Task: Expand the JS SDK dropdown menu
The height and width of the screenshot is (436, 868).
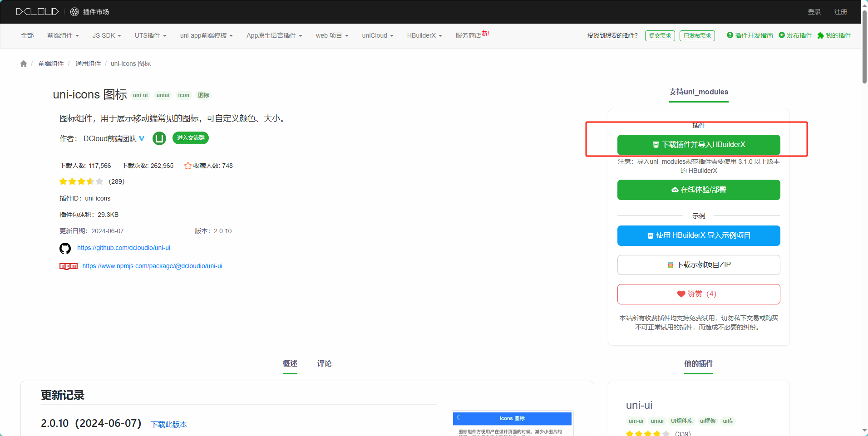Action: [x=107, y=35]
